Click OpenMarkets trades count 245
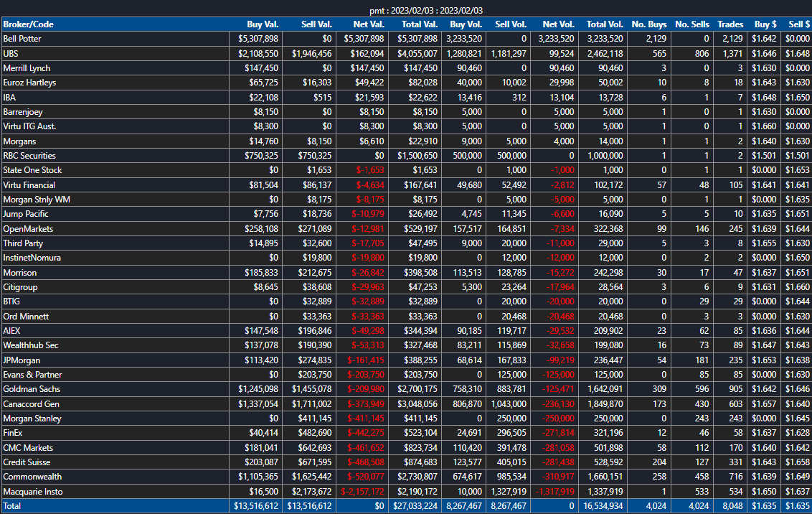Screen dimensions: 812x514 point(735,228)
